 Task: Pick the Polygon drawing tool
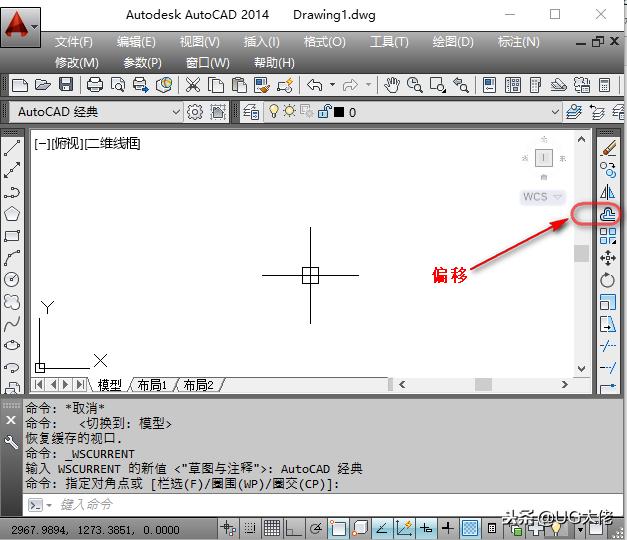[x=12, y=214]
